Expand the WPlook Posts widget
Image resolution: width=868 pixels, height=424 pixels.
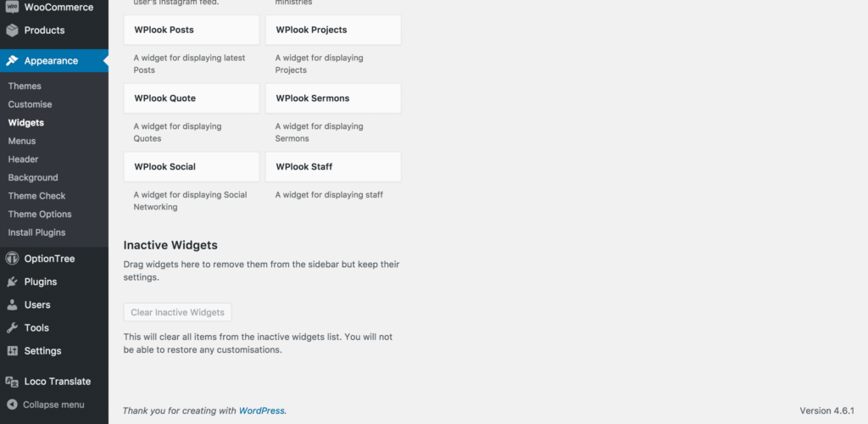click(192, 30)
